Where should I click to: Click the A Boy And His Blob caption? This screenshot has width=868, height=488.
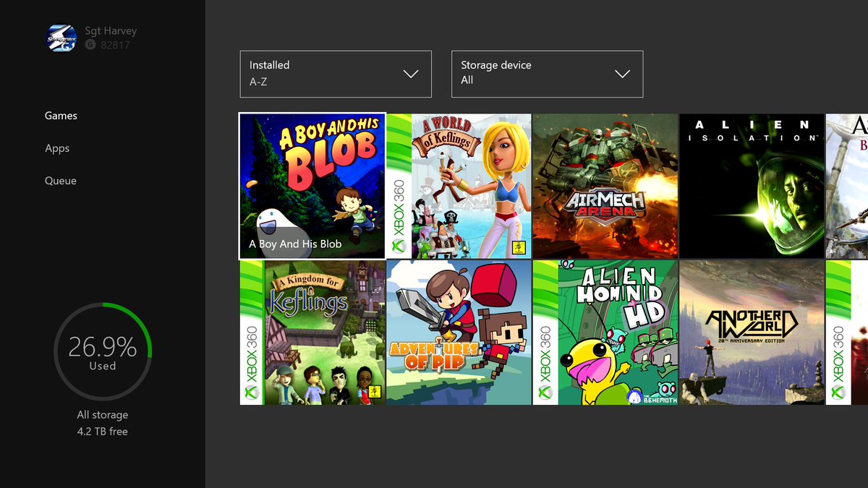(295, 244)
